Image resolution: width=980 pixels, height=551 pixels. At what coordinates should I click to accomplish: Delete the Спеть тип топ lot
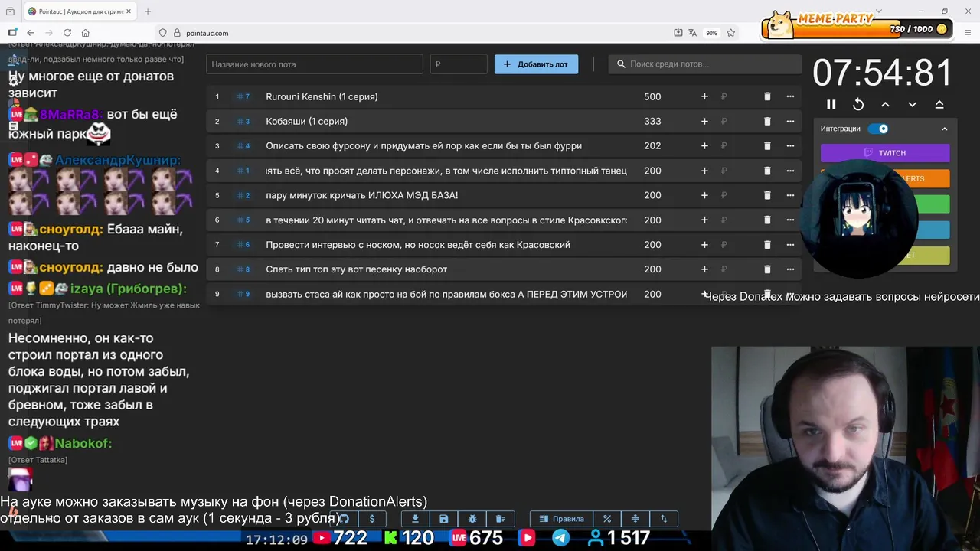click(767, 269)
